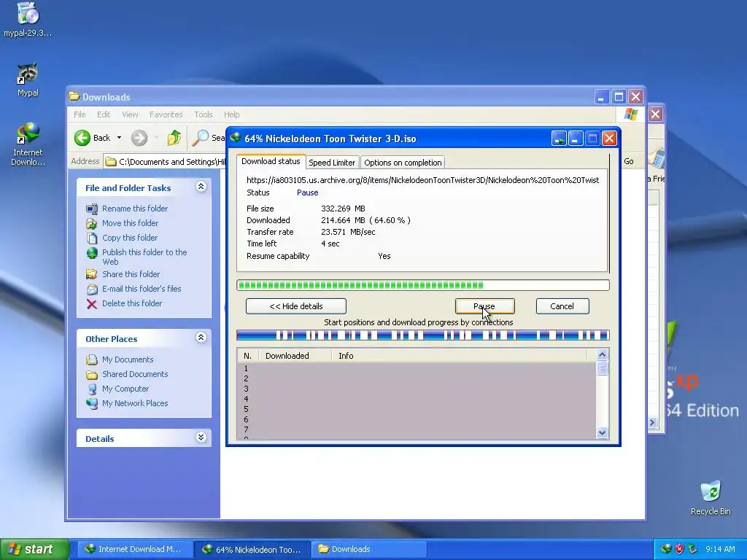This screenshot has height=560, width=747.
Task: Select the Download status tab
Action: 271,161
